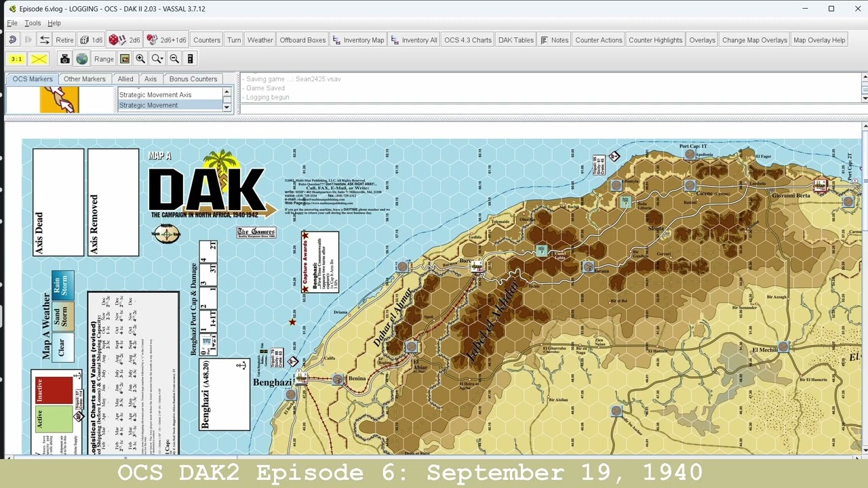Click the 'Game Saved' log line
Image resolution: width=868 pixels, height=488 pixels.
265,88
